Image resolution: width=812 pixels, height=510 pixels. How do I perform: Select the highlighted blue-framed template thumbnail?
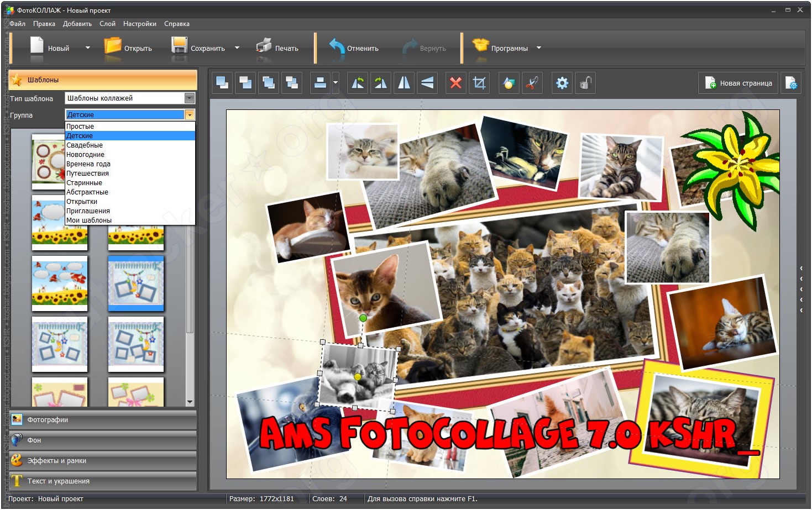click(136, 283)
